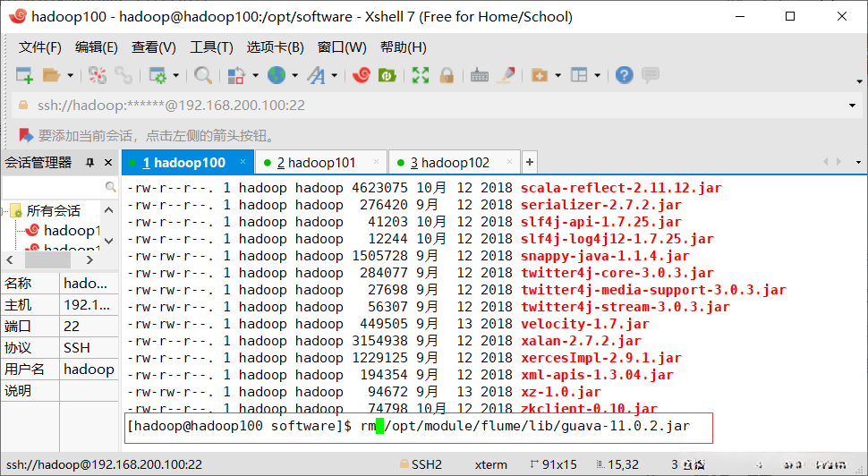Open the color scheme dropdown arrow
Screen dimensions: 868x476
click(x=255, y=76)
